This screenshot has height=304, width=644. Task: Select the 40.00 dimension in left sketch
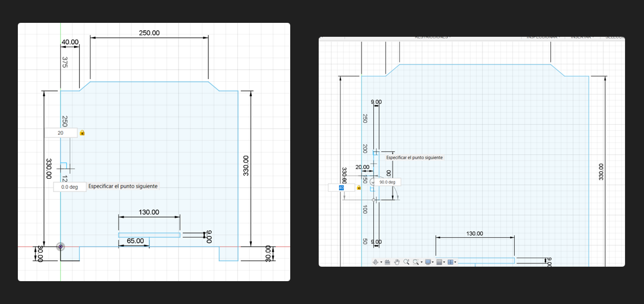click(x=70, y=42)
